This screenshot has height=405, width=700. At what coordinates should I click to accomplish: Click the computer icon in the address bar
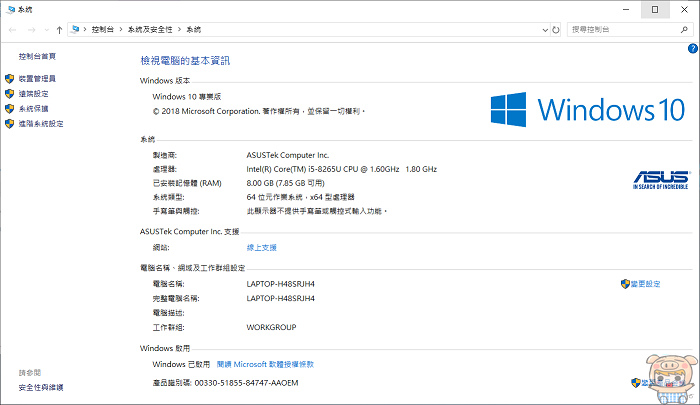pos(77,30)
